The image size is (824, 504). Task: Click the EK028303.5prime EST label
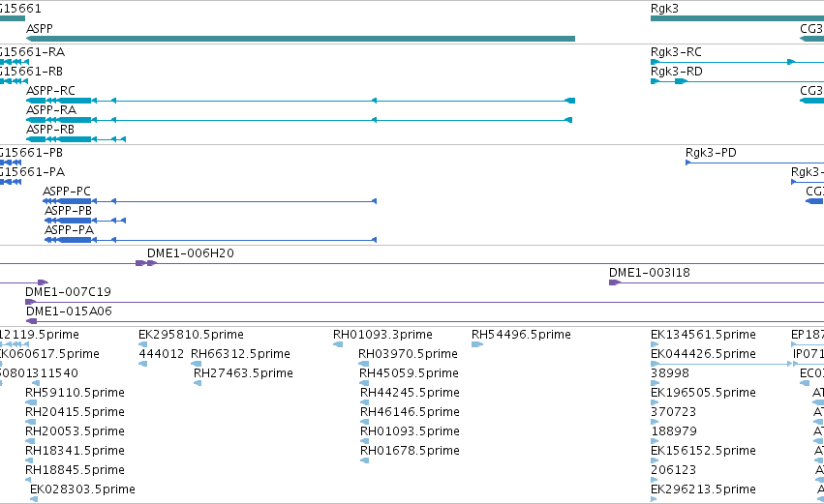tap(82, 489)
